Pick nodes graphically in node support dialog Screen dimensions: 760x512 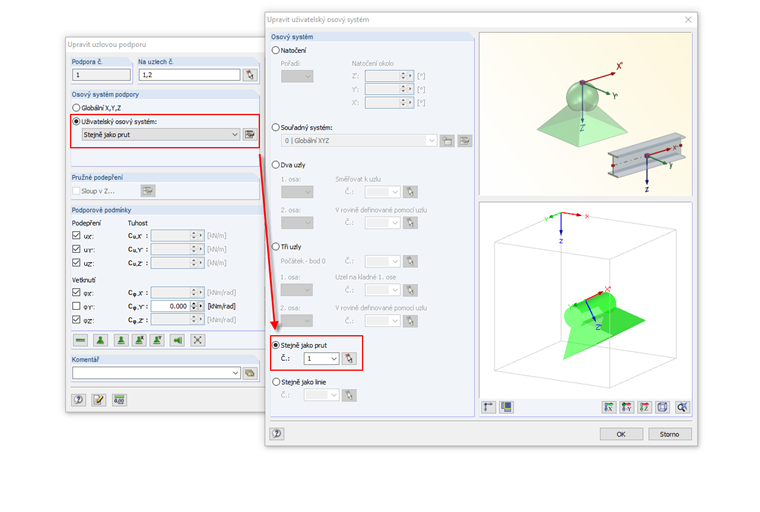(x=250, y=75)
